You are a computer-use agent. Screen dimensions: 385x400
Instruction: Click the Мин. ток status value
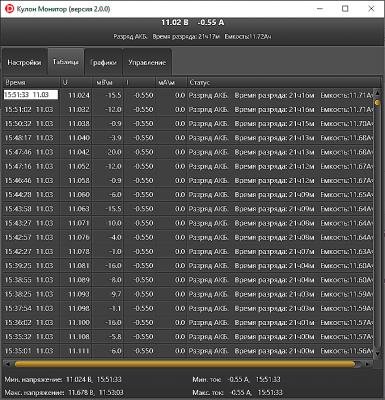(x=239, y=380)
